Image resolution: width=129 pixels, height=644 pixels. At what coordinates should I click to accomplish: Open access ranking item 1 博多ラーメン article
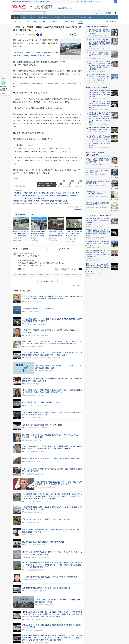pos(99,32)
